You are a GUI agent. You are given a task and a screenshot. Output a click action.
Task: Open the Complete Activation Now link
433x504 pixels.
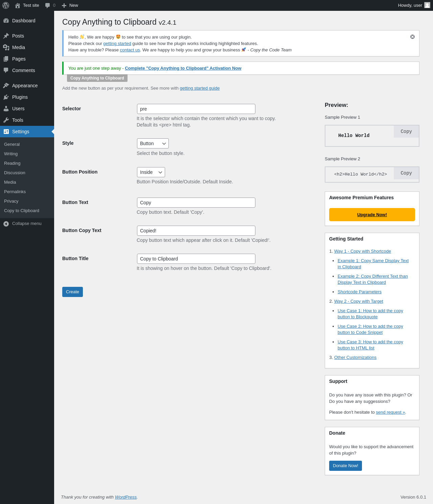[x=183, y=68]
